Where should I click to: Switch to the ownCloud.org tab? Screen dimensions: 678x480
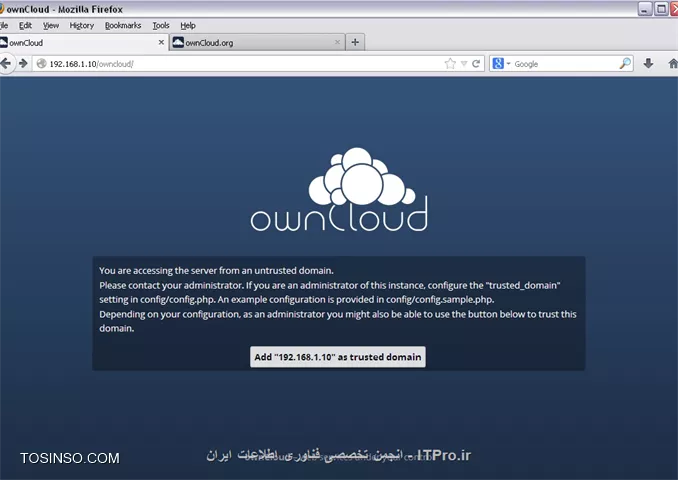click(257, 42)
